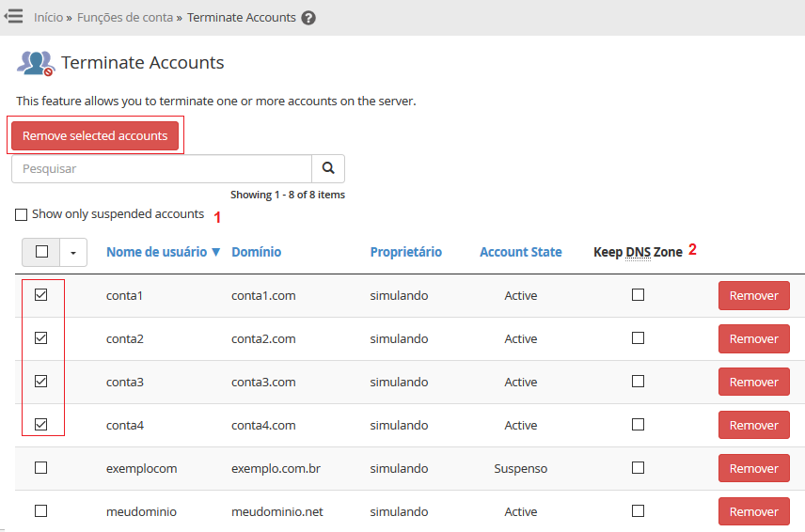Check Keep DNS Zone for conta3

639,382
